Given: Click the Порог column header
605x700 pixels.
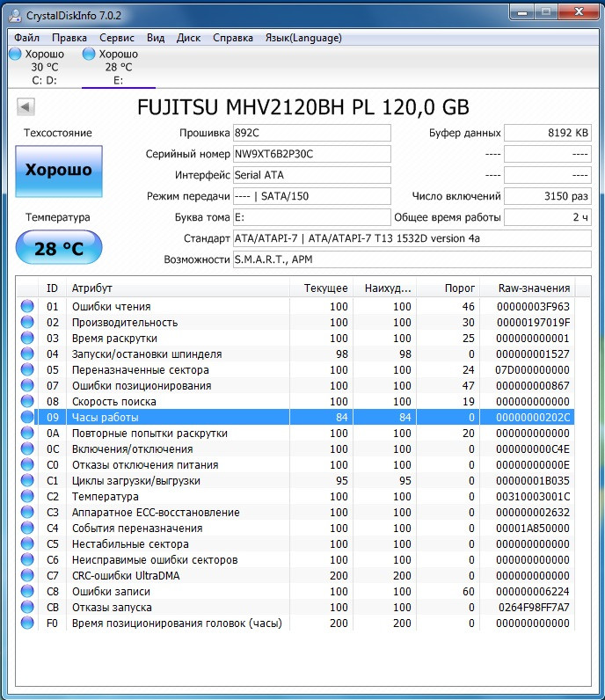Looking at the screenshot, I should pyautogui.click(x=448, y=288).
